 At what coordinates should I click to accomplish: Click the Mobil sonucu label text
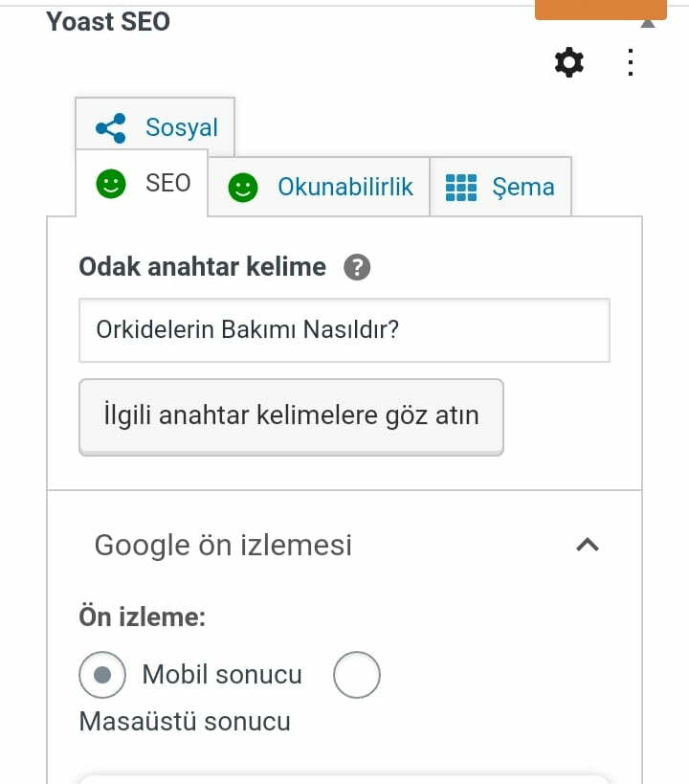[222, 675]
